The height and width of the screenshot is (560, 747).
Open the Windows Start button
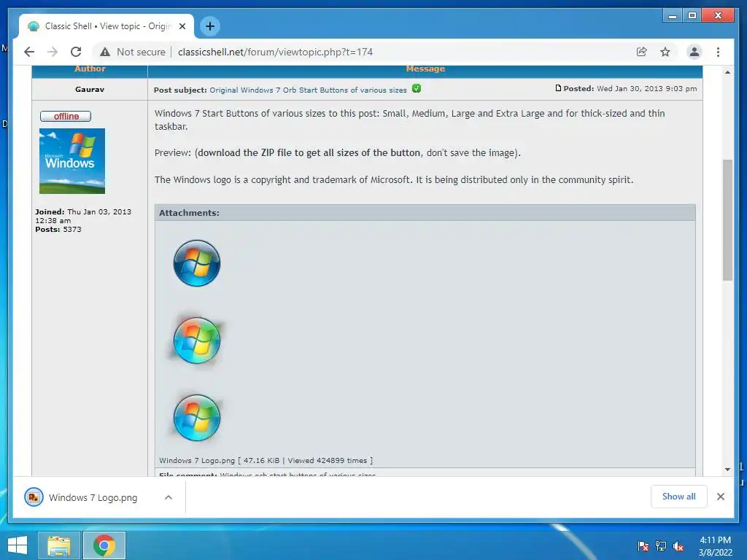pos(18,545)
